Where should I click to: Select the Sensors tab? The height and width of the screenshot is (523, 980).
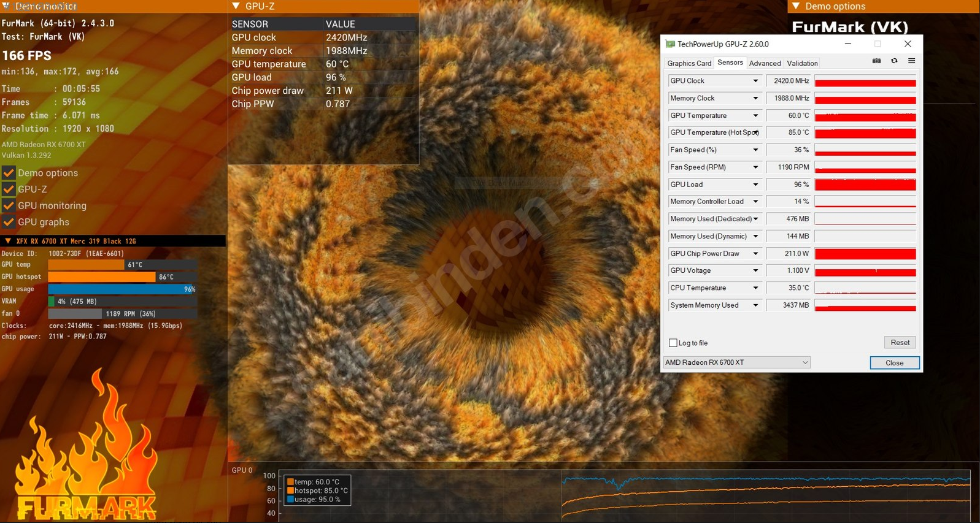(x=730, y=63)
